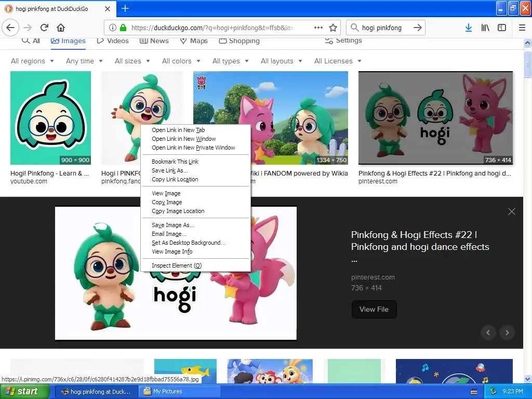Switch to the Images tab

click(68, 41)
